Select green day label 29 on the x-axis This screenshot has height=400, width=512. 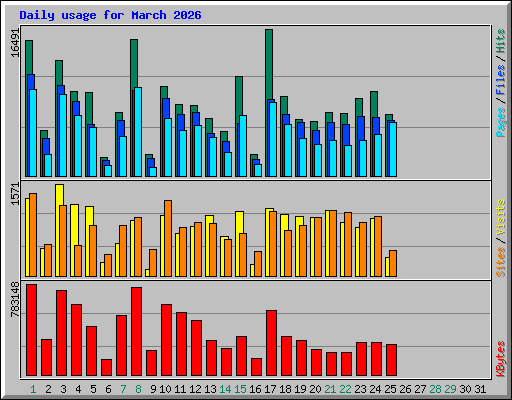coord(450,389)
